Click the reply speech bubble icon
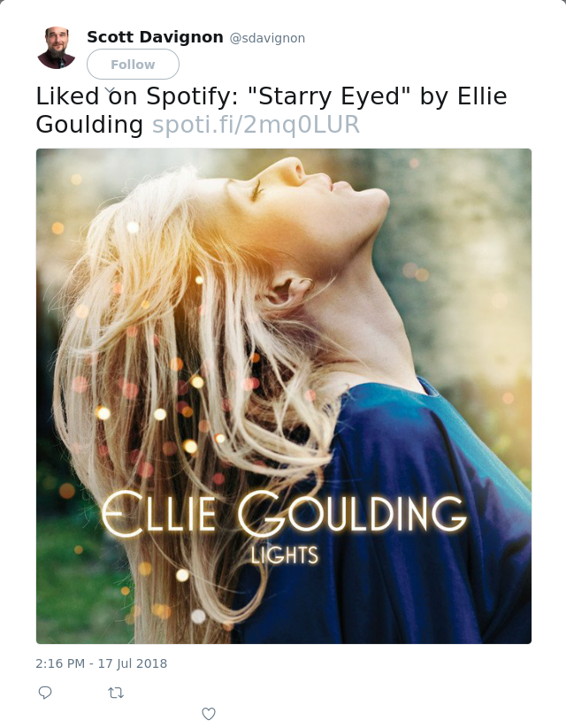Image resolution: width=566 pixels, height=728 pixels. (x=45, y=693)
